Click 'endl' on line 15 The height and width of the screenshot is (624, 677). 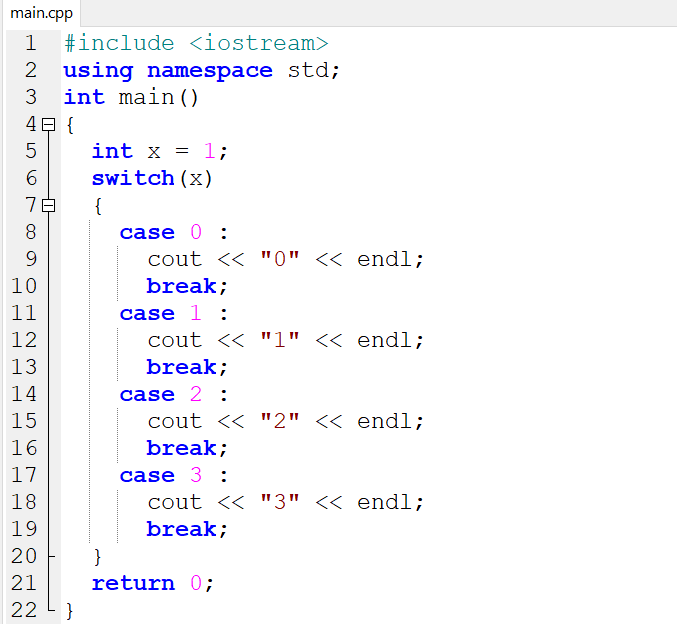(x=384, y=421)
